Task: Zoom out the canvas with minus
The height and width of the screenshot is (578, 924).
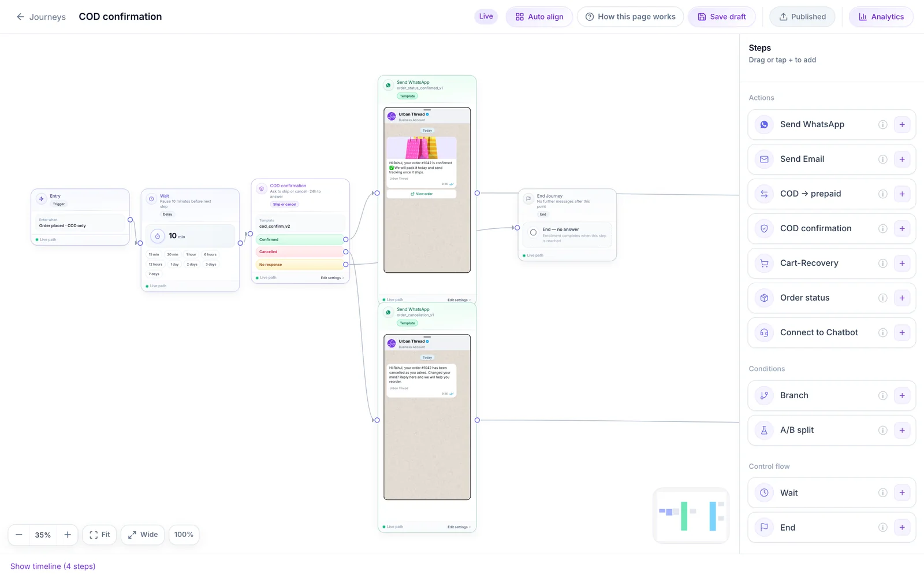Action: click(19, 535)
